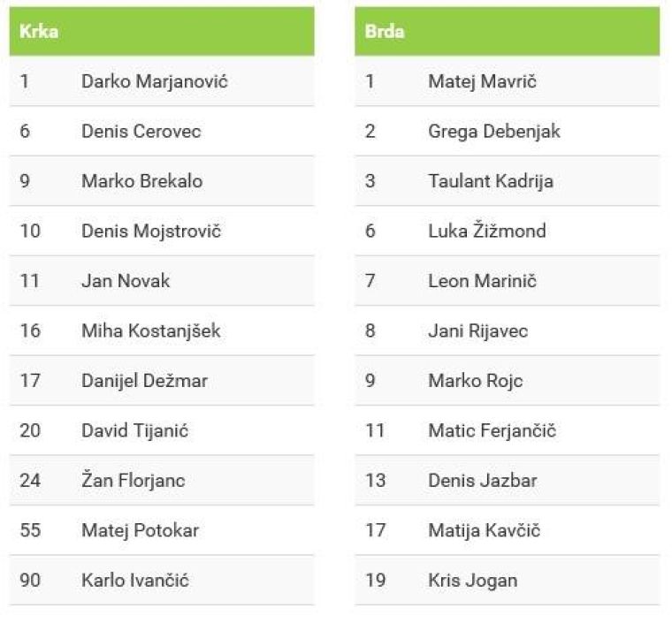
Task: Click Luka Žižmond's name
Action: coord(486,232)
